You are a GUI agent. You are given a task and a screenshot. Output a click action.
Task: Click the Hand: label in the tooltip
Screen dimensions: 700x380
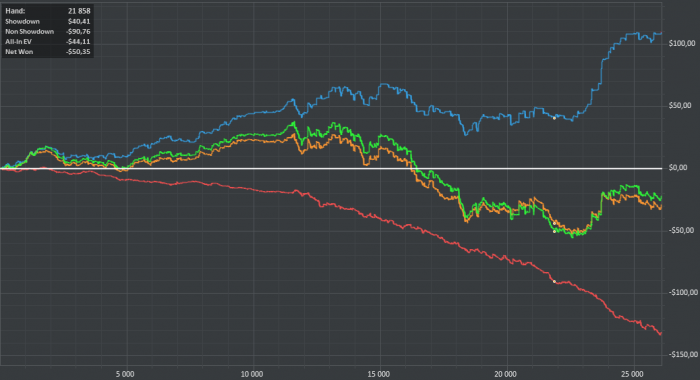pyautogui.click(x=15, y=11)
